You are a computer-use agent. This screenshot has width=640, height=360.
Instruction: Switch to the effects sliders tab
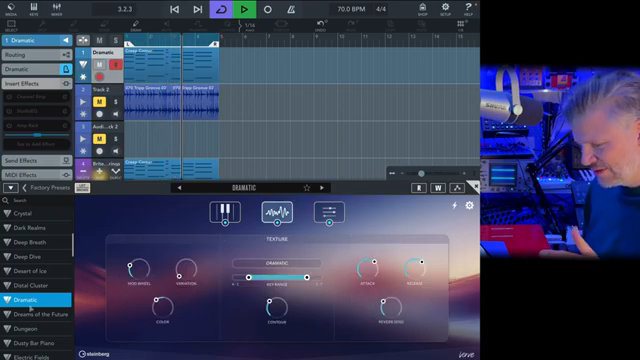[329, 212]
